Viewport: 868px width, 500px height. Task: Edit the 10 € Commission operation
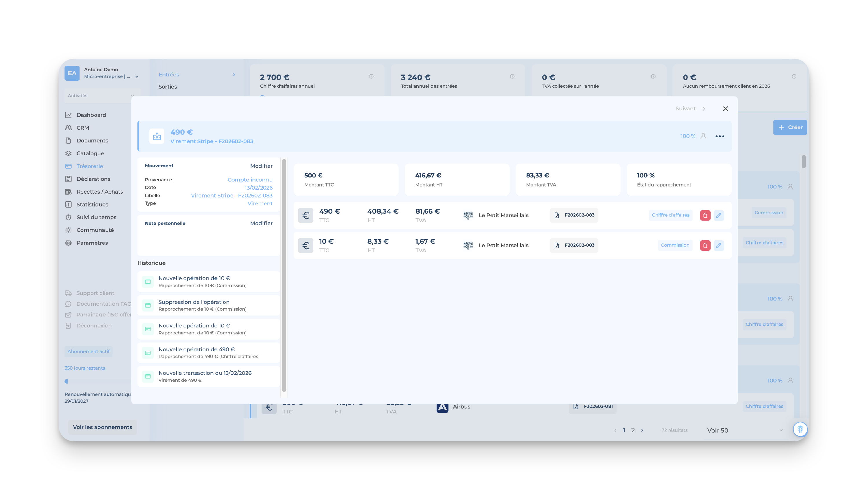(x=718, y=246)
